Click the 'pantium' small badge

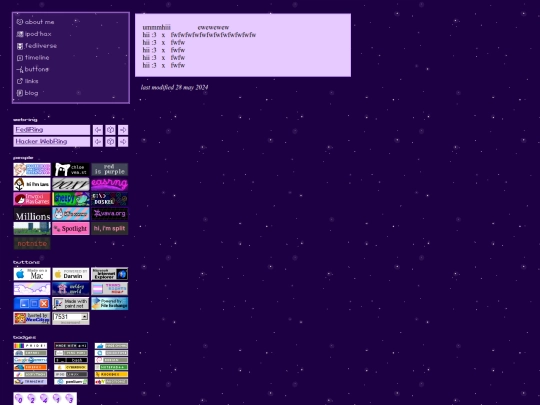pos(71,382)
